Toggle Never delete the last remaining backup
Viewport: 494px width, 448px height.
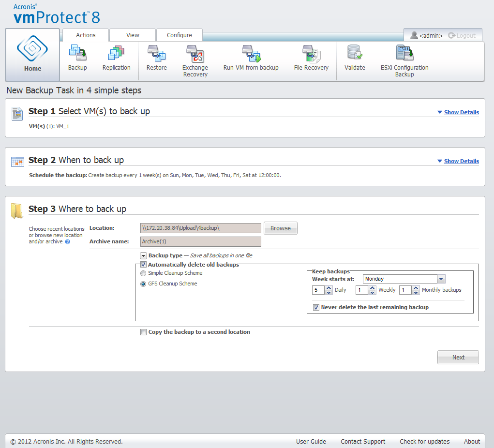[x=316, y=308]
